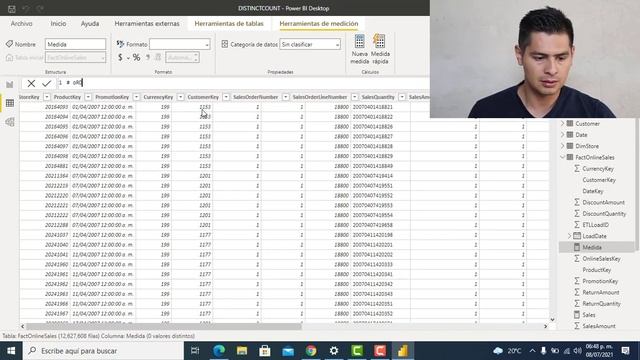Screen dimensions: 640x360
Task: Open SalesQuantity column filter dropdown
Action: (402, 97)
